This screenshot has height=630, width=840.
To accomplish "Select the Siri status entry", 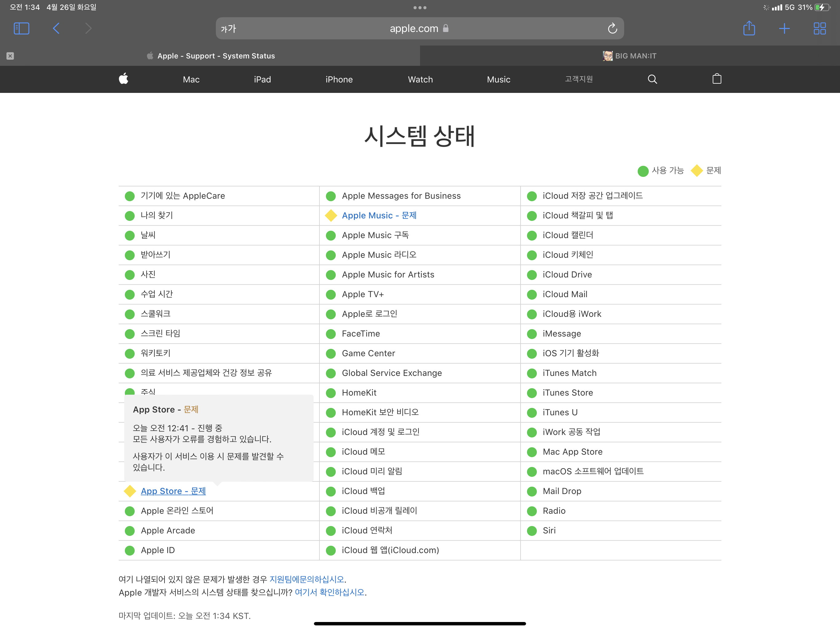I will tap(621, 530).
